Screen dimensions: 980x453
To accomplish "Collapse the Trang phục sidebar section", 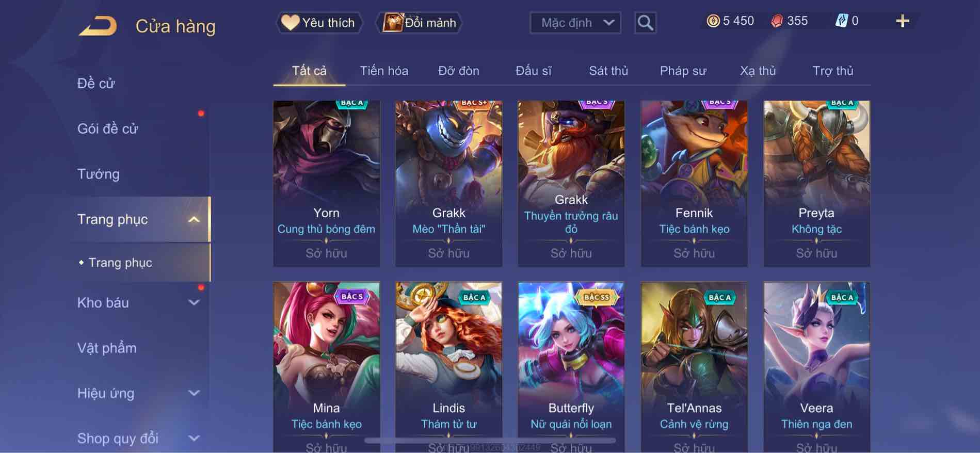I will coord(194,220).
